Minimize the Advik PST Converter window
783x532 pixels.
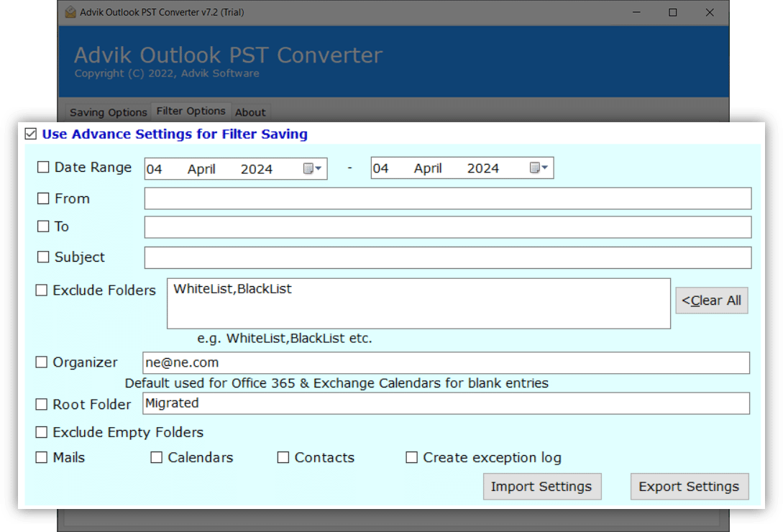click(636, 12)
